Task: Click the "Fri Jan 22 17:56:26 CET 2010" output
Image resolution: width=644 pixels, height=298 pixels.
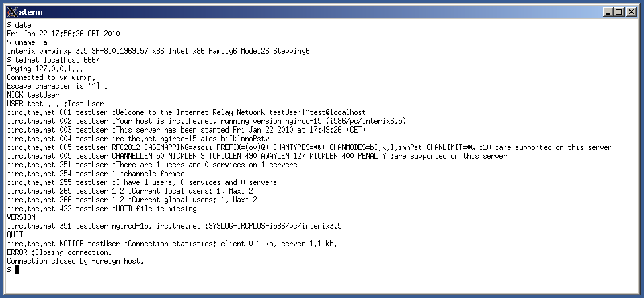Action: point(63,34)
